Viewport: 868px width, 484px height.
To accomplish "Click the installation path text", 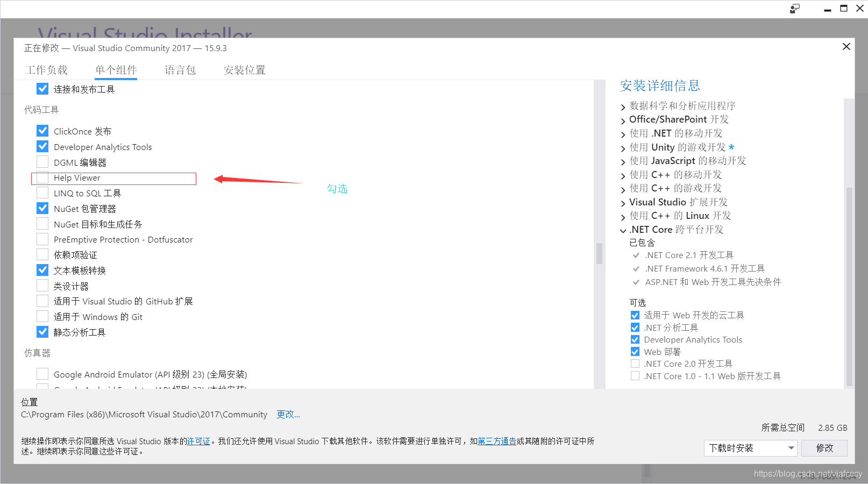I will pos(144,414).
